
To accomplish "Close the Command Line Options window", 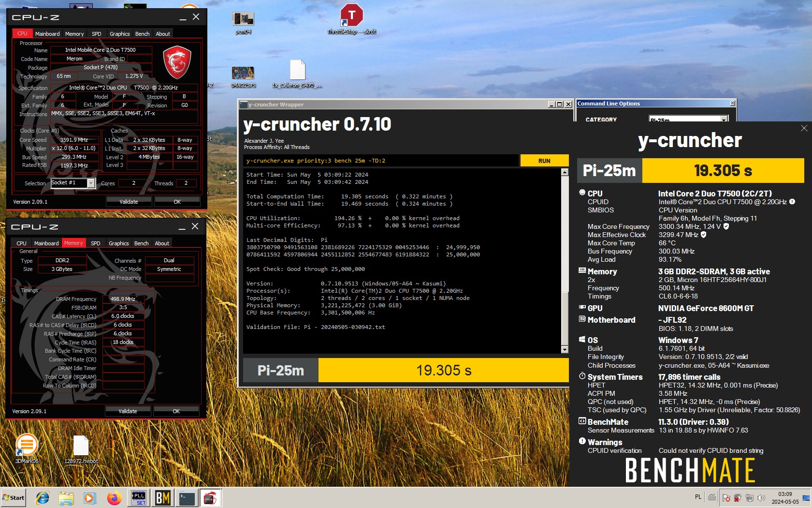I will click(x=732, y=103).
